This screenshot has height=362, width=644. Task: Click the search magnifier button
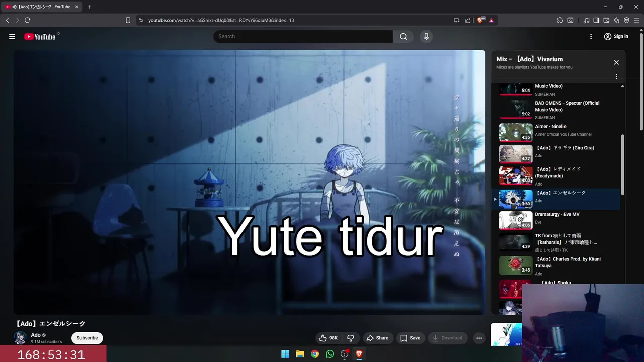pos(404,36)
